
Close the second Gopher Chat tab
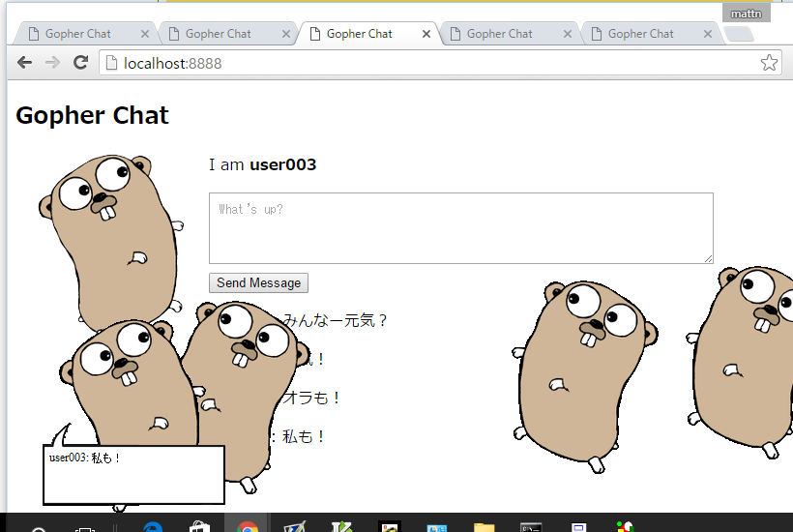click(285, 34)
